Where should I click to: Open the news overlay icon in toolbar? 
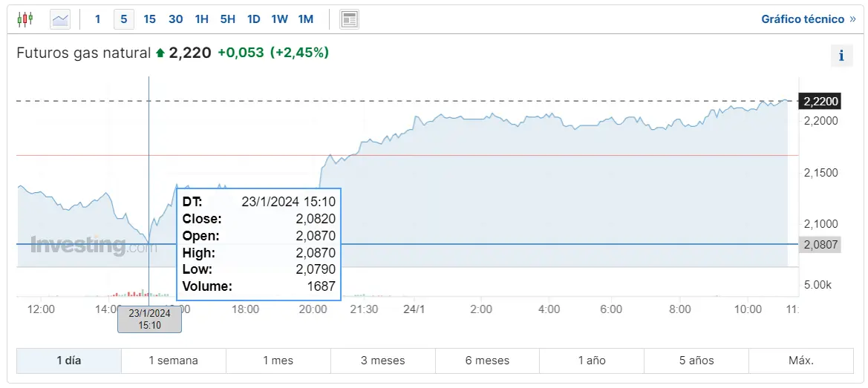(350, 19)
